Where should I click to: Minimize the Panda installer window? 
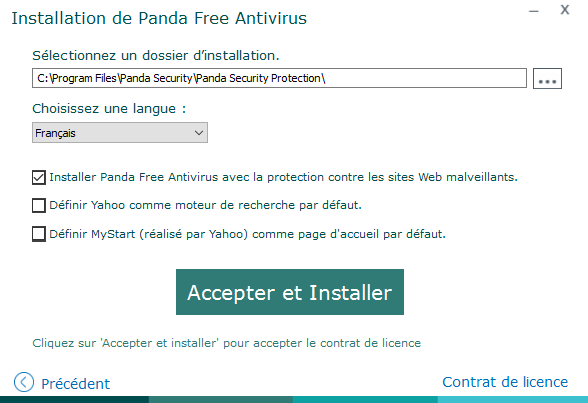click(x=534, y=11)
